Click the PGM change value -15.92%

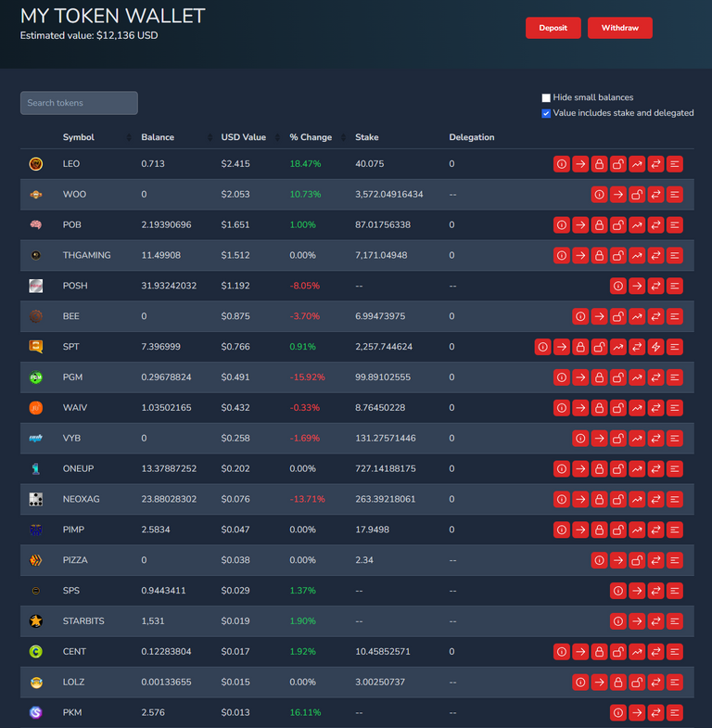pyautogui.click(x=307, y=377)
